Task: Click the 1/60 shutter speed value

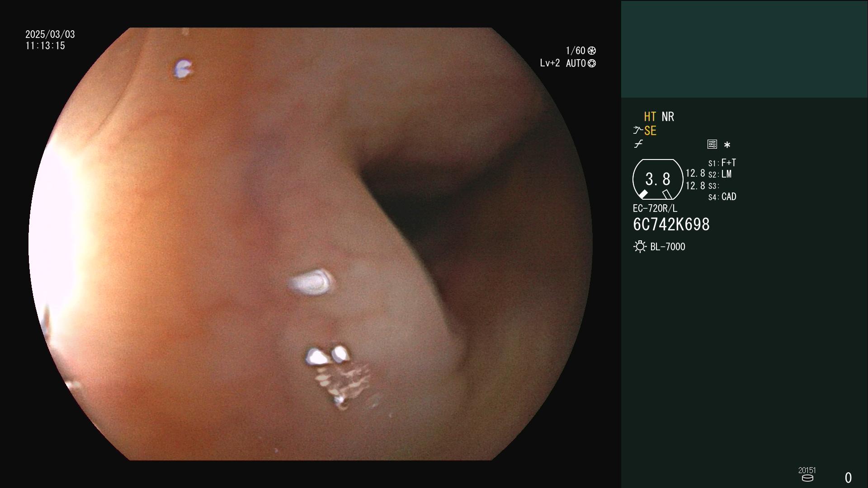Action: coord(576,51)
